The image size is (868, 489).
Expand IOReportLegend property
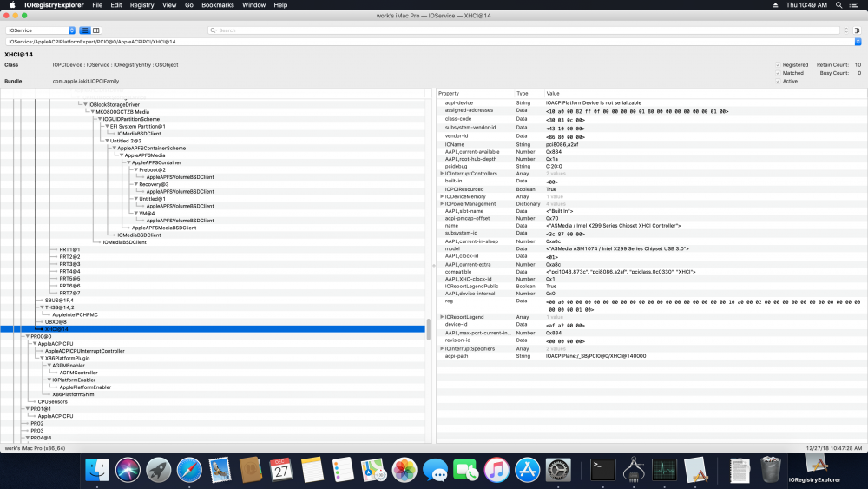[x=442, y=317]
